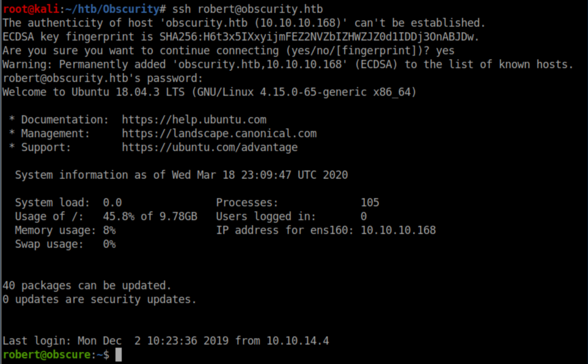Open the help.ubuntu.com documentation link
Image resolution: width=588 pixels, height=364 pixels.
click(x=194, y=120)
